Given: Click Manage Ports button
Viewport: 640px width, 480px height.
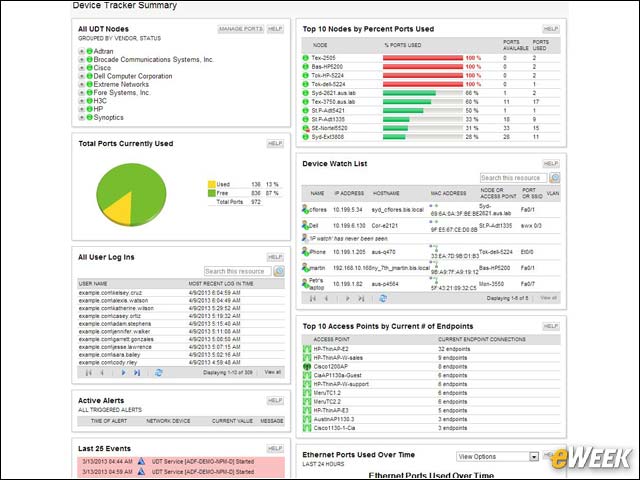Looking at the screenshot, I should point(241,29).
